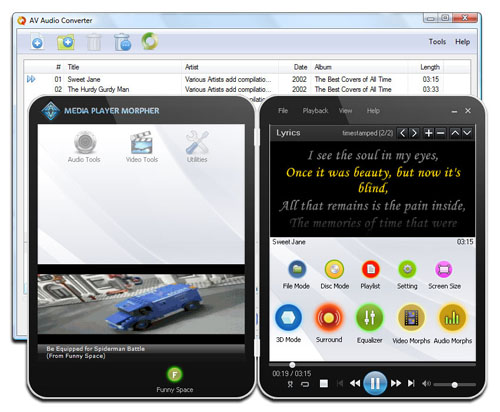Click the 03:33 length cell
The height and width of the screenshot is (412, 500).
tap(431, 89)
